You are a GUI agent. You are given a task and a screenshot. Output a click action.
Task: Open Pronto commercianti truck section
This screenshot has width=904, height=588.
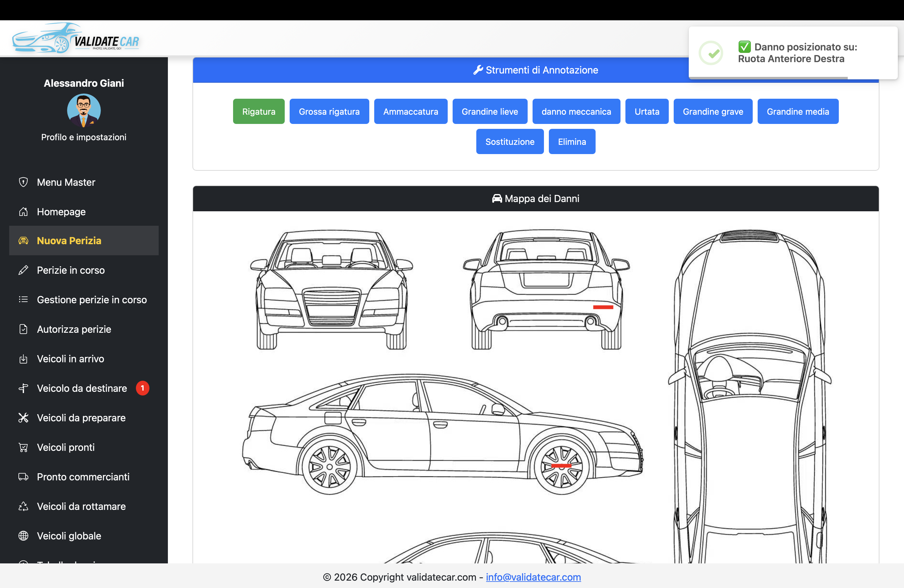(83, 477)
